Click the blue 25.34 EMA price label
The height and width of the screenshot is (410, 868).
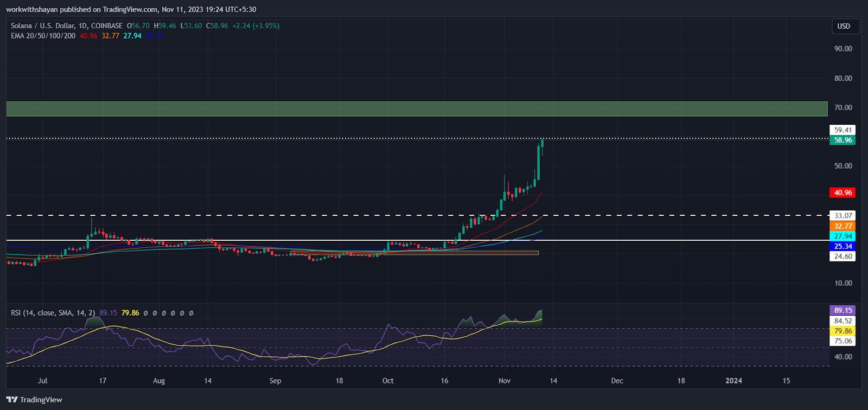pyautogui.click(x=843, y=246)
